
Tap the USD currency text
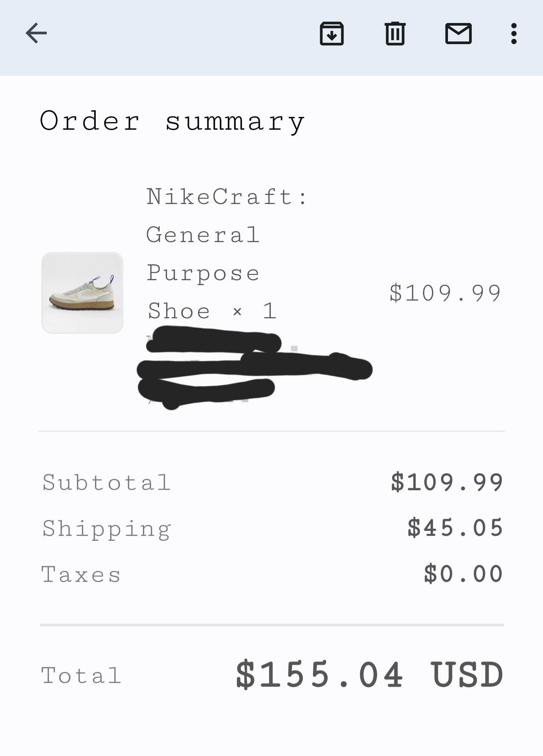pyautogui.click(x=466, y=675)
